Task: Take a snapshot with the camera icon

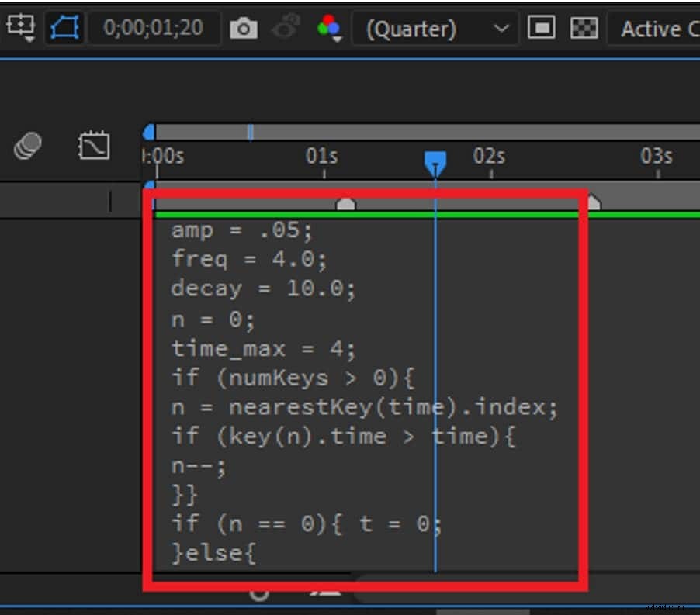Action: pyautogui.click(x=244, y=28)
